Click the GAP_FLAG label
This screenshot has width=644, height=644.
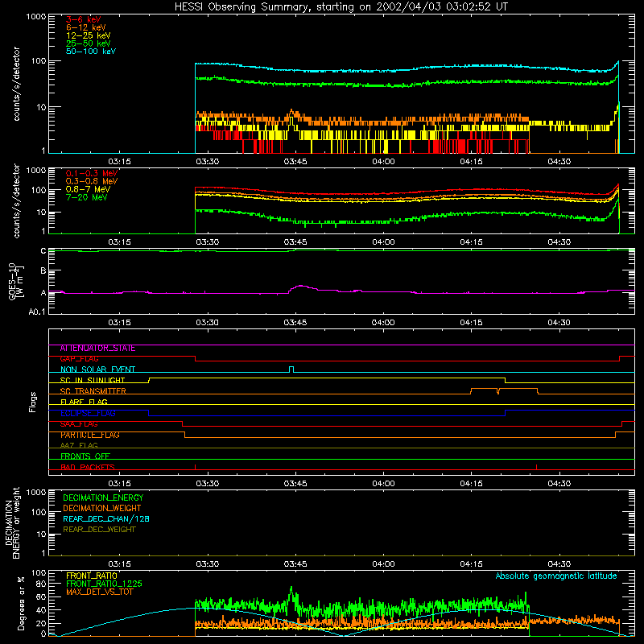79,359
